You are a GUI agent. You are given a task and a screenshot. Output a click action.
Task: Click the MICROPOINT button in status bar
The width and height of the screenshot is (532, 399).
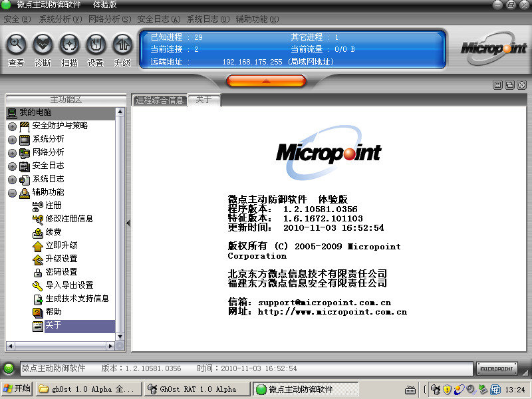coord(497,368)
